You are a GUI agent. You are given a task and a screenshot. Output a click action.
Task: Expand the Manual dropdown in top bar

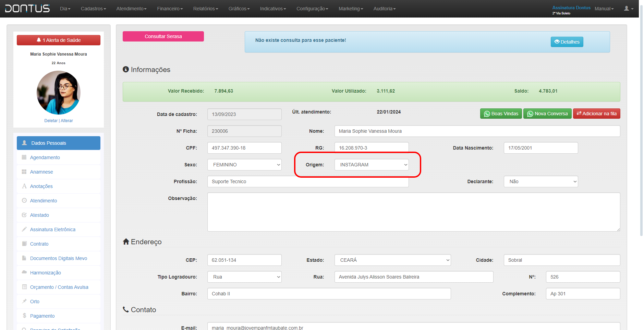point(604,9)
